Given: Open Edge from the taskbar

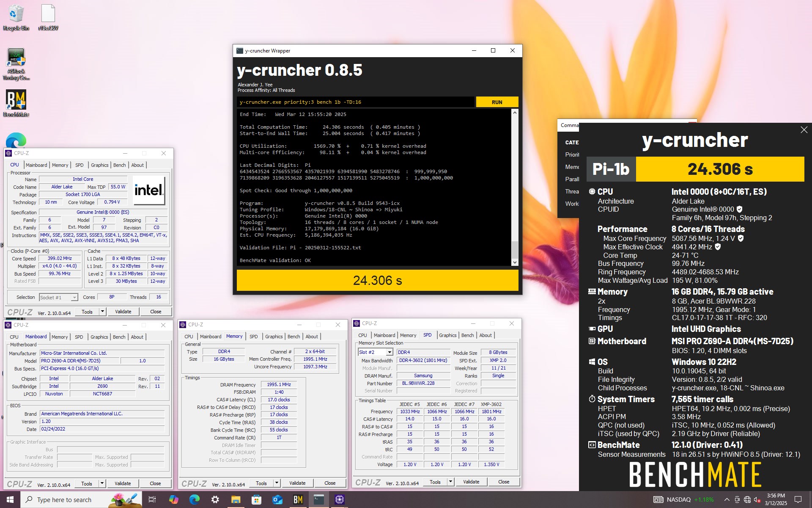Looking at the screenshot, I should pos(194,500).
